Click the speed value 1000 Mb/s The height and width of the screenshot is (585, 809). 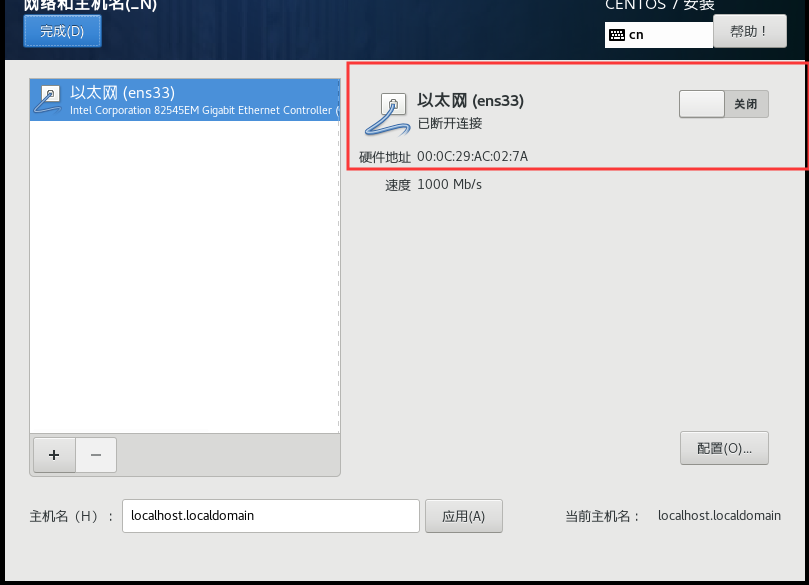click(x=449, y=184)
